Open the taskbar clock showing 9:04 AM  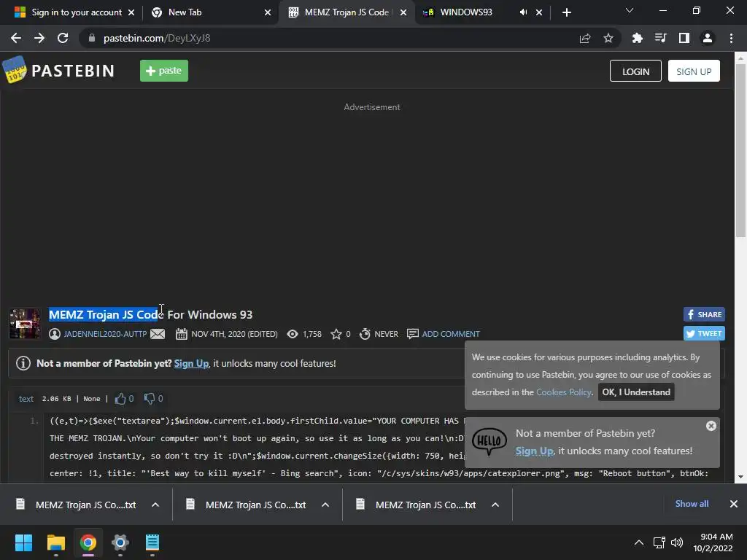point(713,542)
